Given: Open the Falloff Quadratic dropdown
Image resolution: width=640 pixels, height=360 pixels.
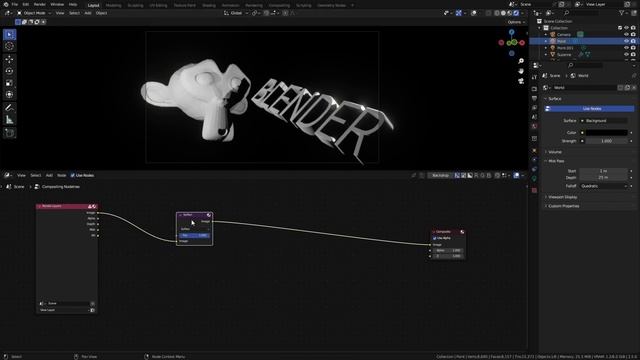Looking at the screenshot, I should [604, 186].
